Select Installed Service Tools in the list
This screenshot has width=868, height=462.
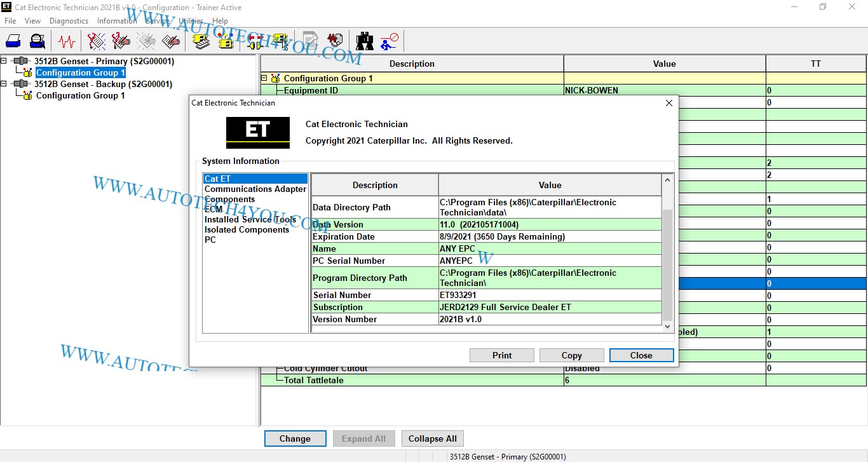250,219
